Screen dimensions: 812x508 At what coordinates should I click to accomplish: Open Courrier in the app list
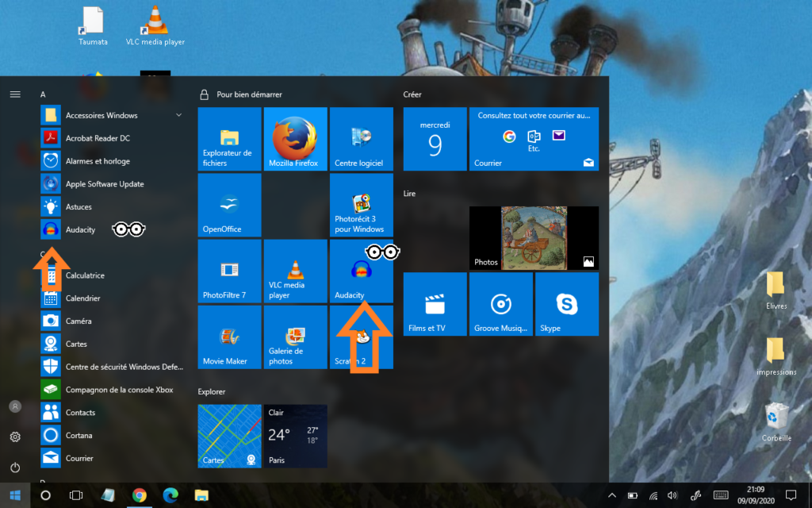point(112,458)
